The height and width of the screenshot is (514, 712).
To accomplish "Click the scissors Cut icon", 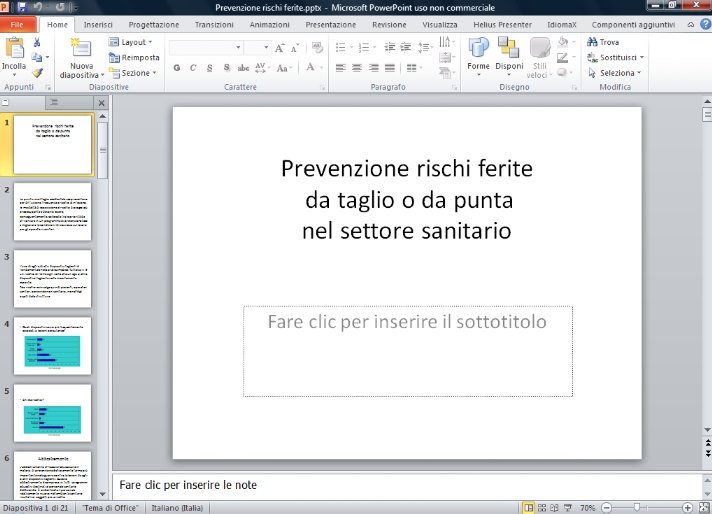I will point(37,43).
